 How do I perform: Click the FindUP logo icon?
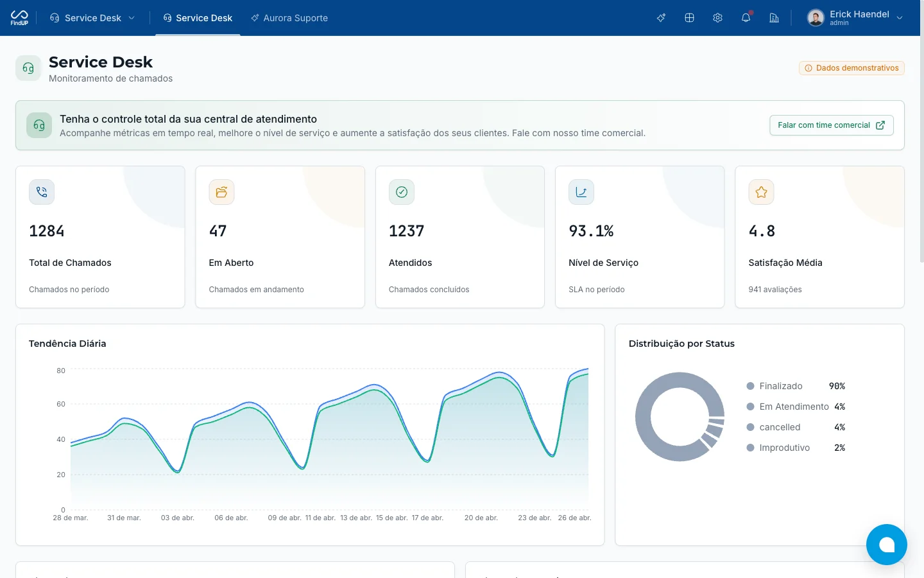[x=19, y=17]
